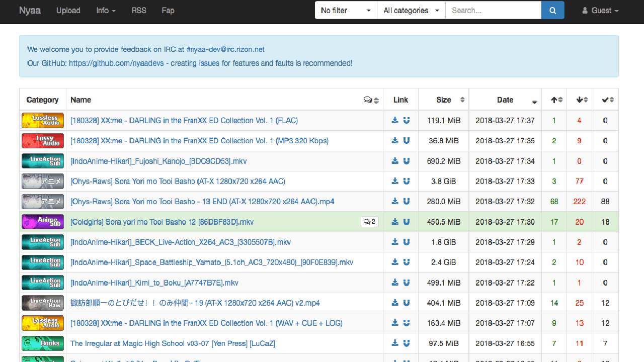
Task: Open the Ohys-Raws Sora Yori mo Tooi Basho torrent page
Action: coord(178,181)
